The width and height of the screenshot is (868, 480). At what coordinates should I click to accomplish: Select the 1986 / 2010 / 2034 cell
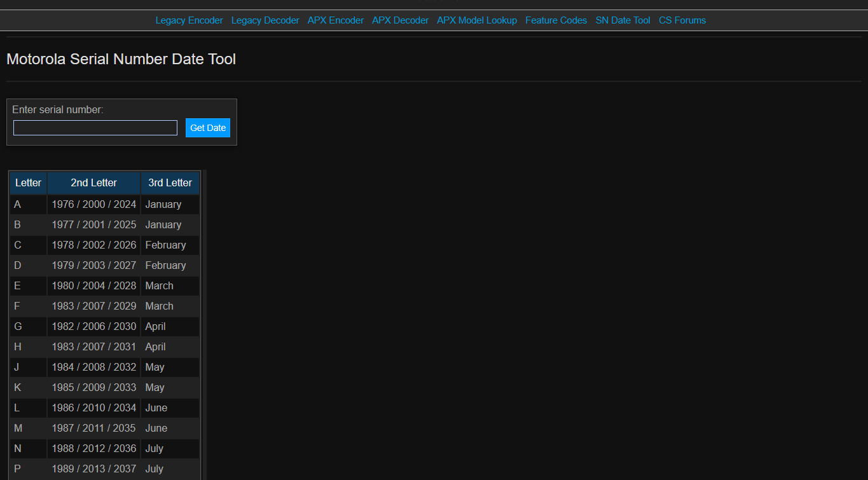point(94,408)
